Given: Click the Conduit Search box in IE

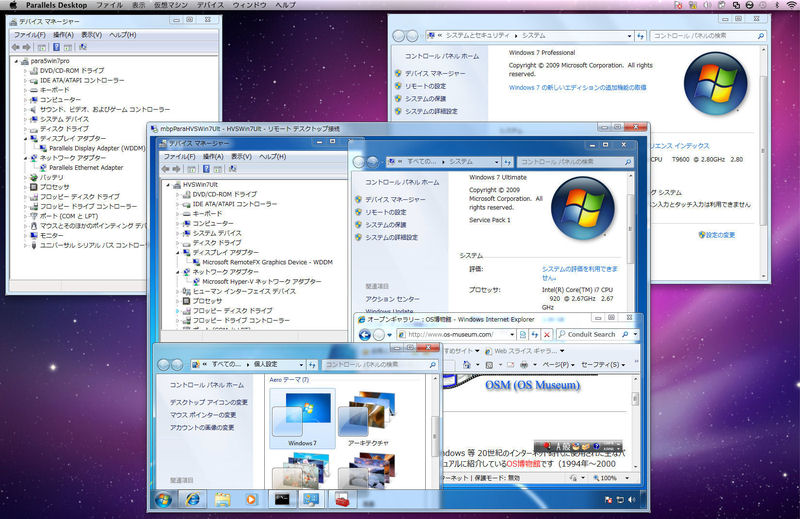Looking at the screenshot, I should [x=593, y=335].
